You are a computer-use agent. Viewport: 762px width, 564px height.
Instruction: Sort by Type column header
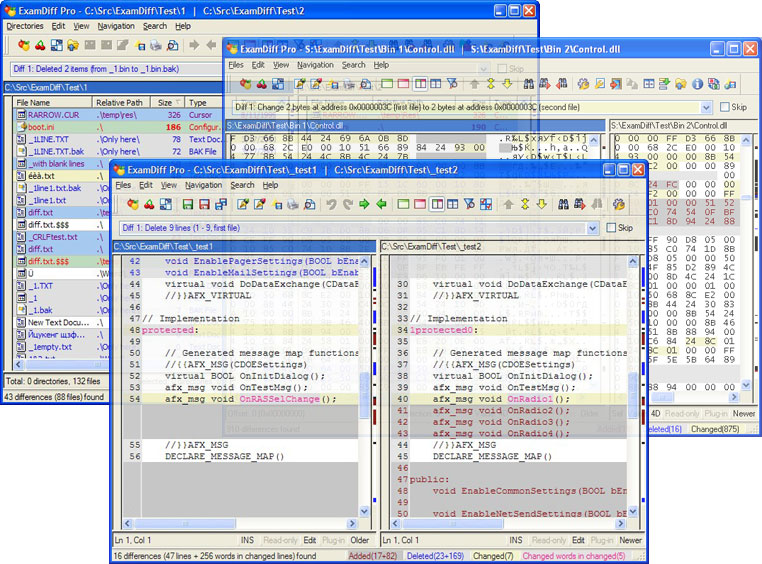coord(203,103)
